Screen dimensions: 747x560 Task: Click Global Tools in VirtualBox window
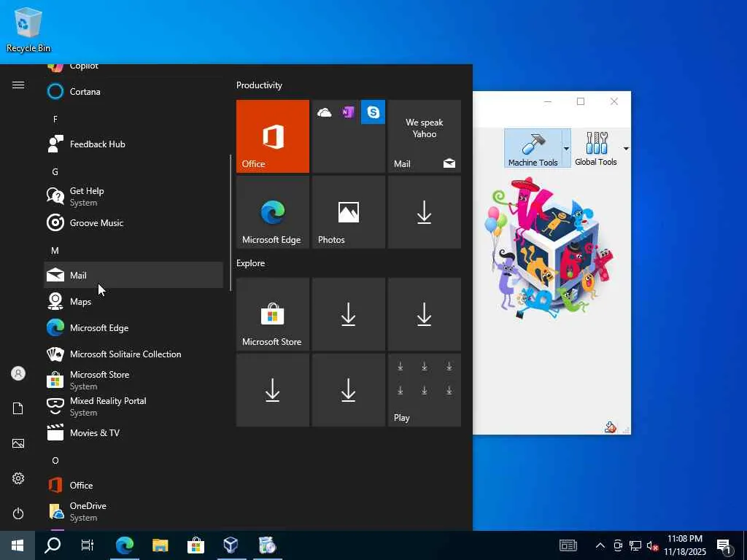point(595,148)
